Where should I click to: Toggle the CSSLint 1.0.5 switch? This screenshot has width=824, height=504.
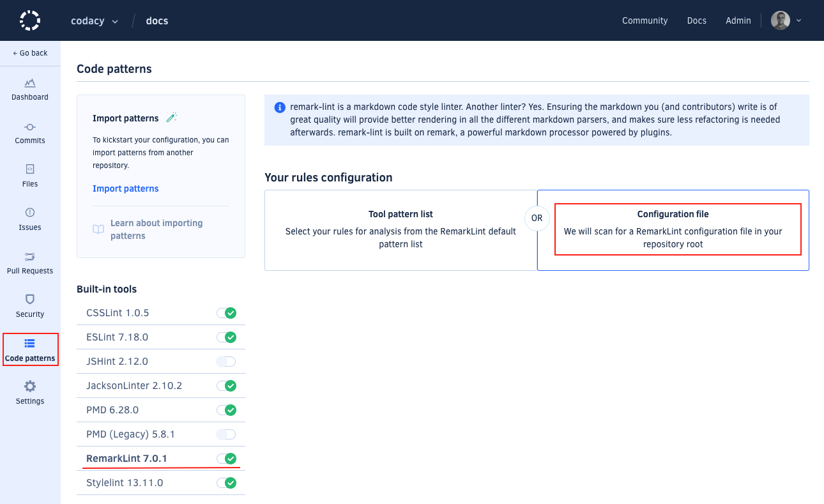226,313
